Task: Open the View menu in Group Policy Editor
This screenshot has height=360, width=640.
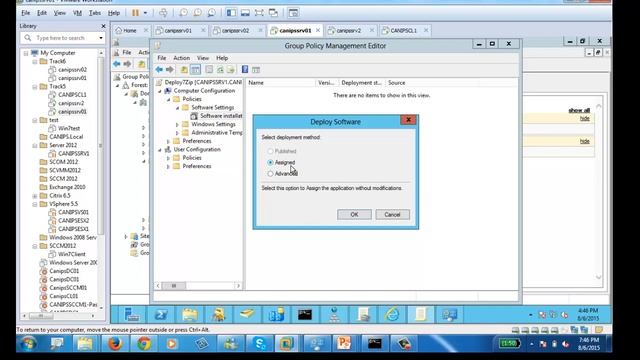Action: click(x=203, y=58)
